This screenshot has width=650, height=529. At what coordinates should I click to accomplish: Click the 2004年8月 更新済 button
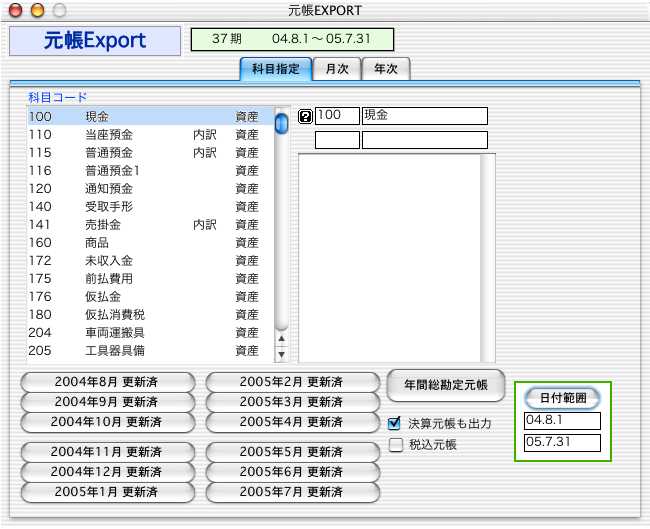coord(105,381)
